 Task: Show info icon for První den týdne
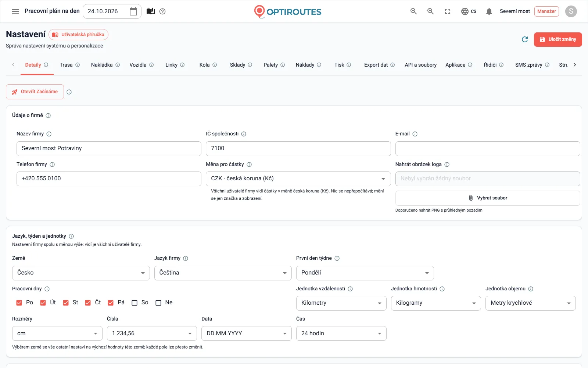(337, 258)
